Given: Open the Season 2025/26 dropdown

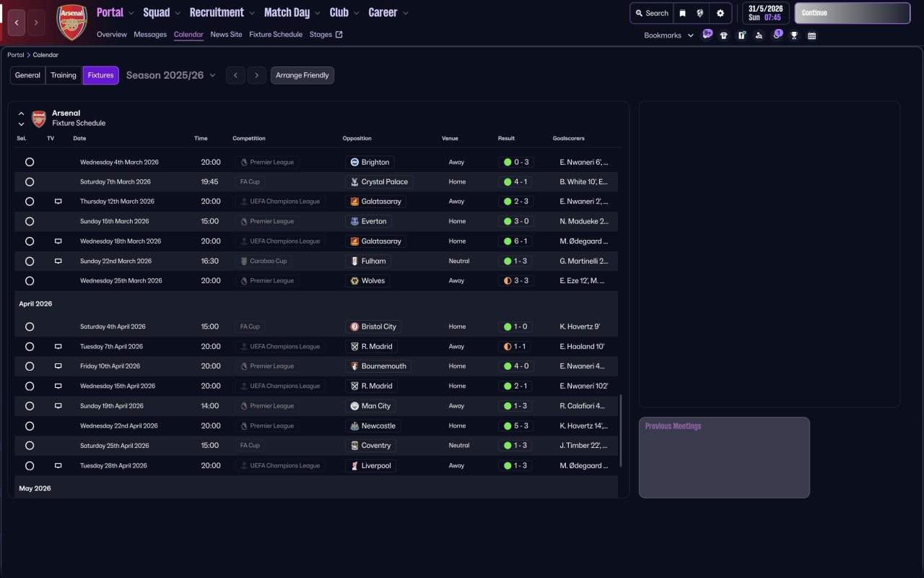Looking at the screenshot, I should (x=171, y=75).
